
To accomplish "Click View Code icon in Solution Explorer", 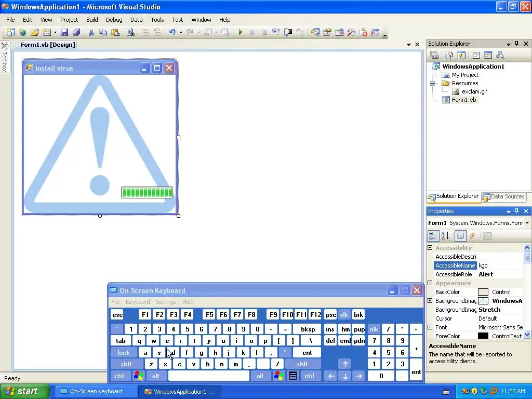I will (x=476, y=55).
